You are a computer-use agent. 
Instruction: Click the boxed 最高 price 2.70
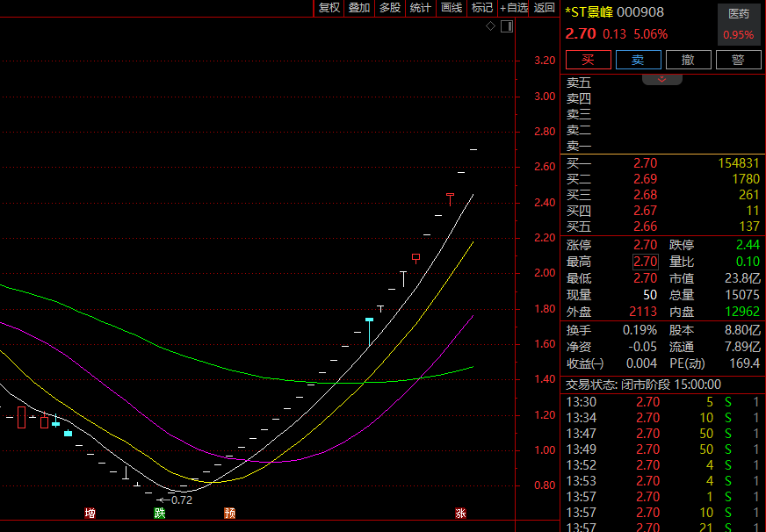645,262
